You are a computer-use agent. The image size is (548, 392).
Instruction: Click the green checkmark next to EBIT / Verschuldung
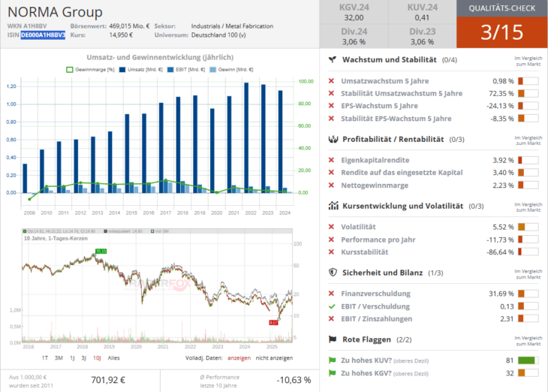pos(332,306)
